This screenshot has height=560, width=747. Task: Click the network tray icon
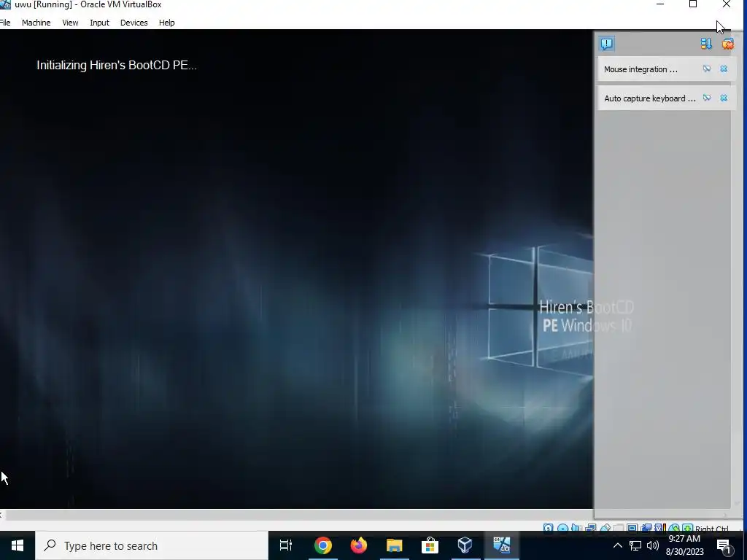click(x=635, y=545)
